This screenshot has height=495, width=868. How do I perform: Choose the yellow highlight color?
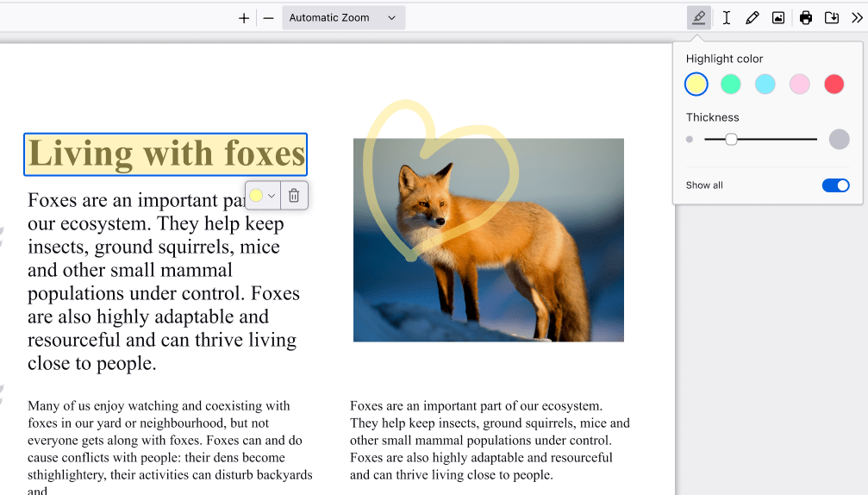click(x=696, y=85)
